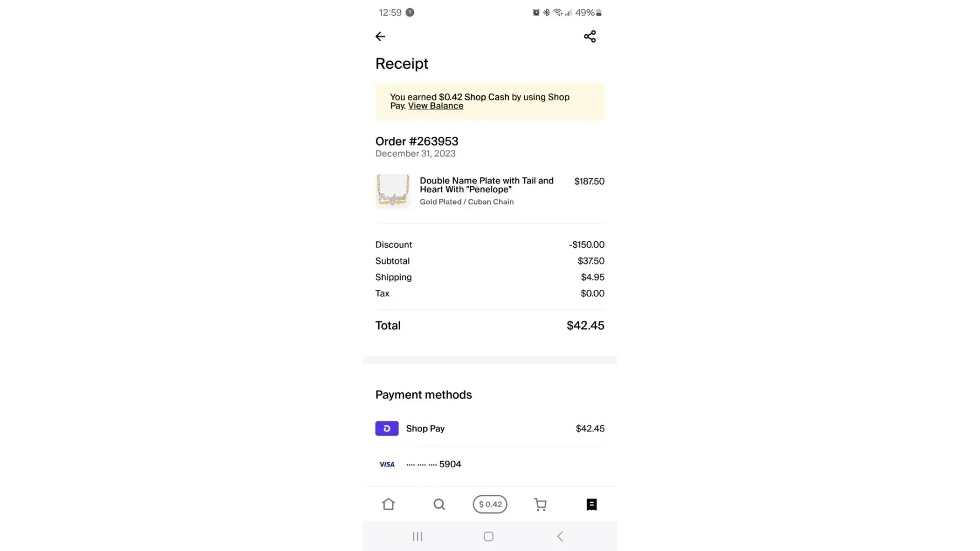
Task: Open the Double Name Plate item title
Action: tap(487, 185)
